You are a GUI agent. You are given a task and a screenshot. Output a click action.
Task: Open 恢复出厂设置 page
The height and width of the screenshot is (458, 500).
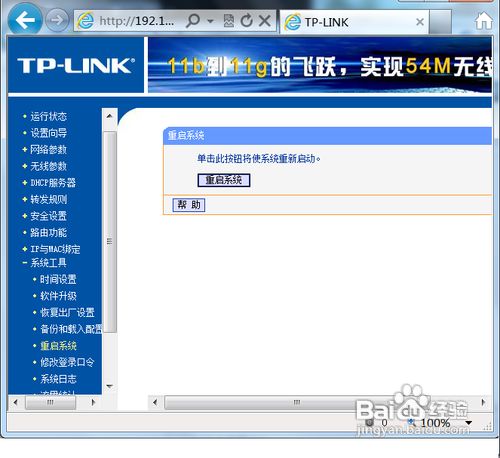(x=67, y=313)
